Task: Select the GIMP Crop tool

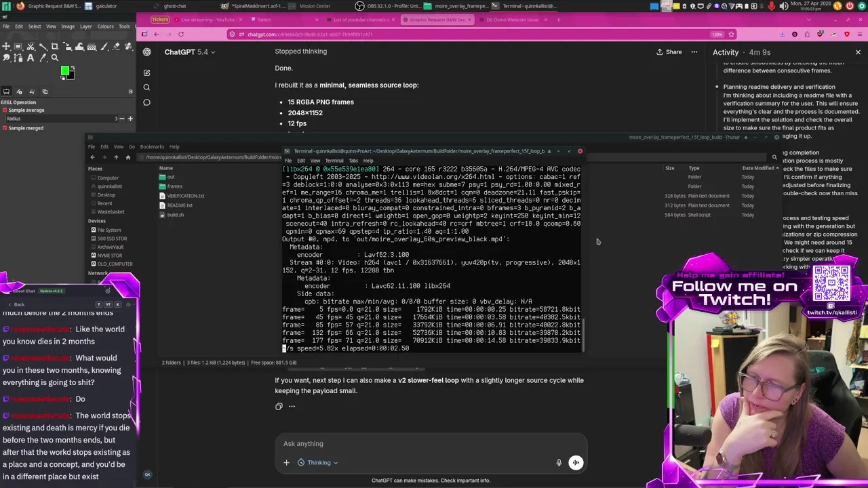Action: (x=55, y=47)
